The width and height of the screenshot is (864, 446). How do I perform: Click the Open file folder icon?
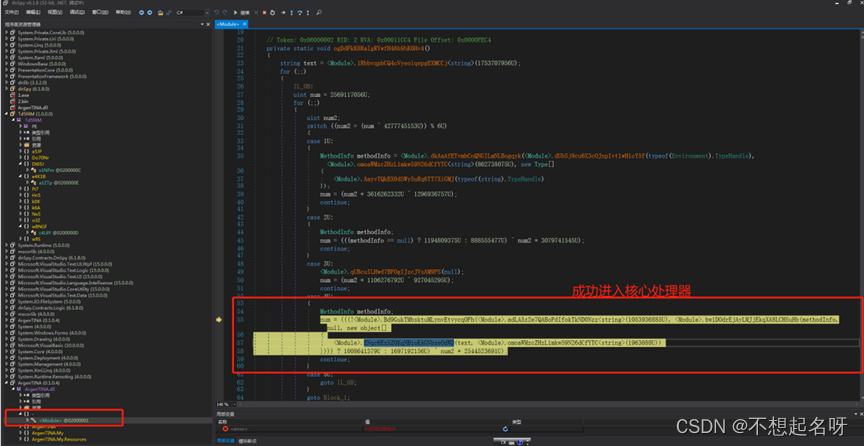(x=160, y=12)
